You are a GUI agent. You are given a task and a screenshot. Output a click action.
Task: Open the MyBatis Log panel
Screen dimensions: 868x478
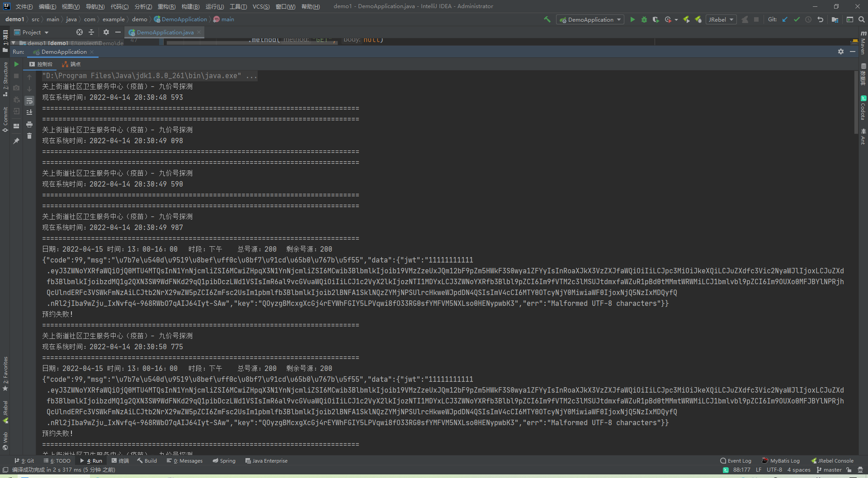[781, 461]
